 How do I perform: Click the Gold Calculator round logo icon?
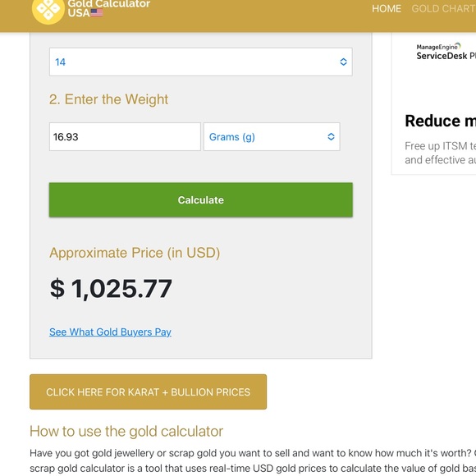point(48,10)
